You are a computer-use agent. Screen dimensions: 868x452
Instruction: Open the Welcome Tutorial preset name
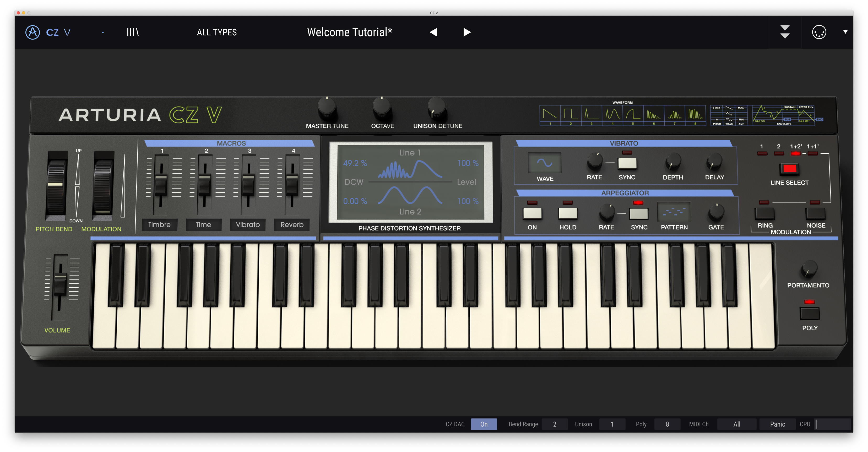click(x=349, y=32)
